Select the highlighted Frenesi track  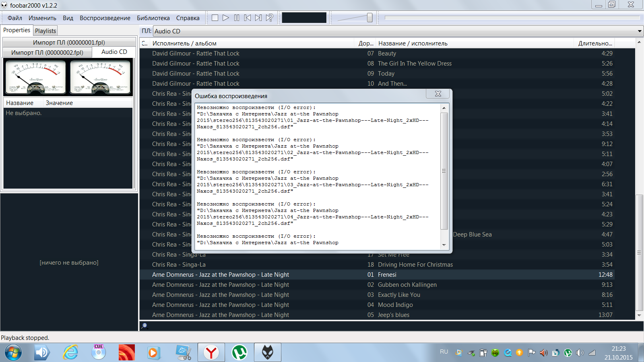376,275
